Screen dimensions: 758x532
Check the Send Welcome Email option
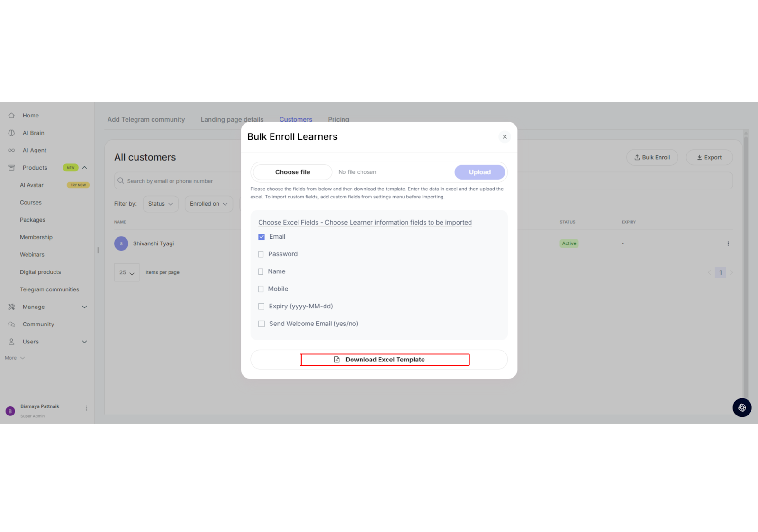click(262, 324)
